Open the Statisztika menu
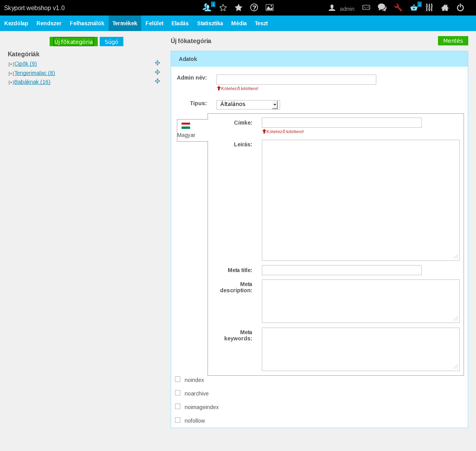Image resolution: width=476 pixels, height=451 pixels. pos(210,23)
